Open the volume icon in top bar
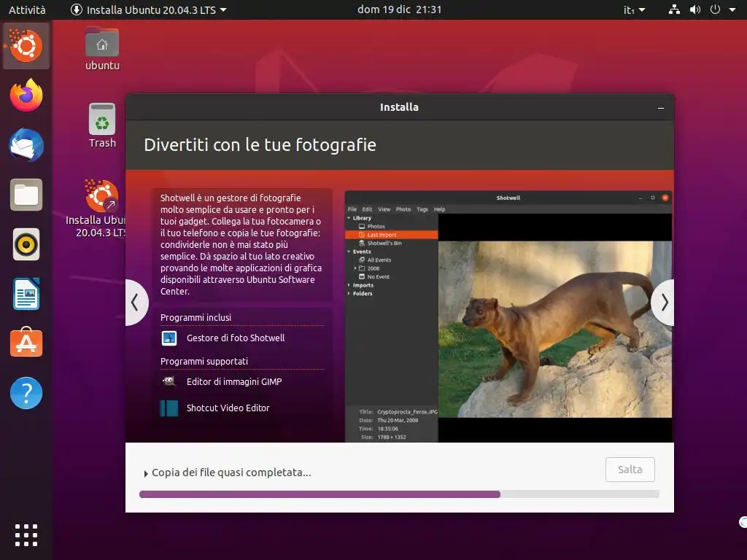Screen dimensions: 747x560 (695, 9)
